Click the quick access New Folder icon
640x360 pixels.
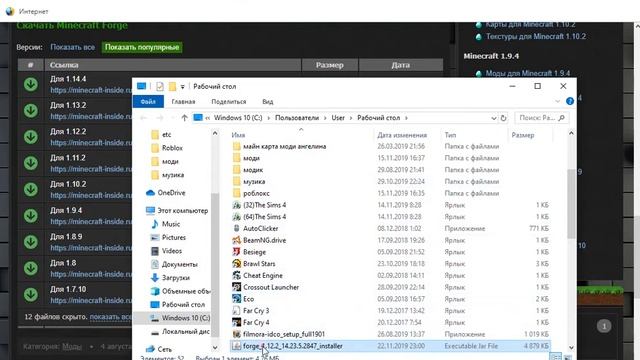coord(172,87)
